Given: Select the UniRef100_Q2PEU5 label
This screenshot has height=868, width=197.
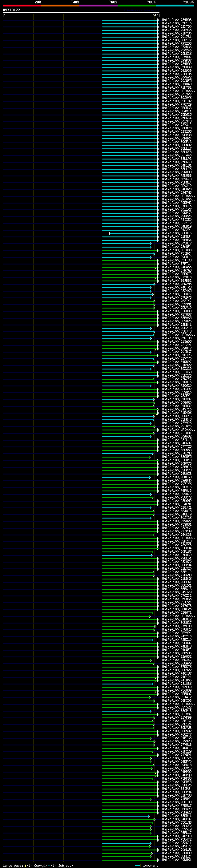Looking at the screenshot, I should [177, 74].
